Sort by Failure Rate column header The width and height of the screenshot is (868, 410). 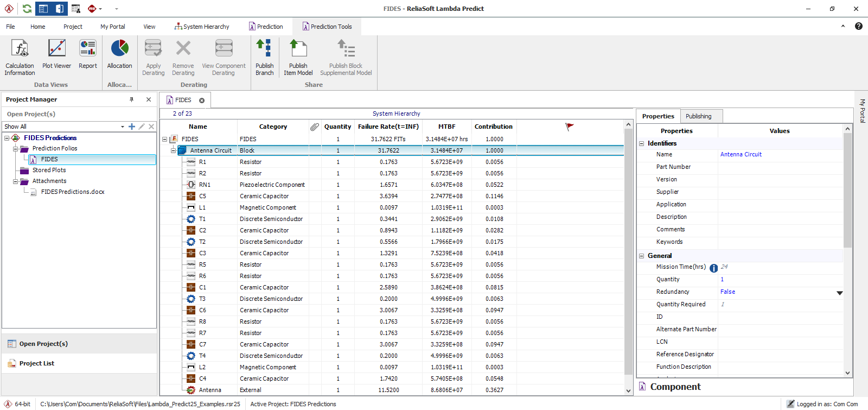[388, 127]
